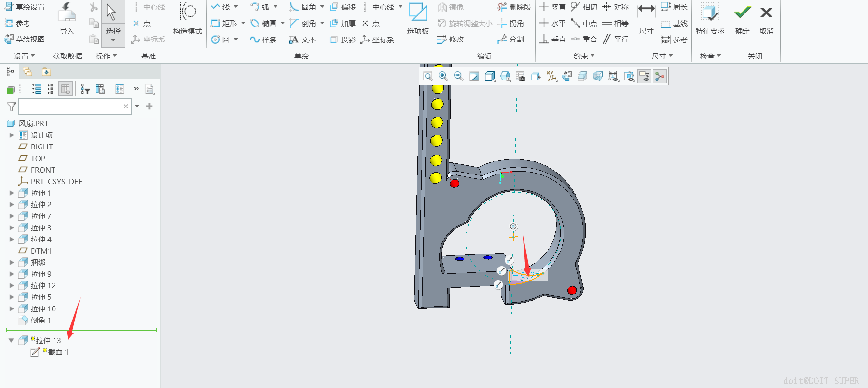Click the 取消 cancel button
Viewport: 868px width, 388px height.
[766, 19]
